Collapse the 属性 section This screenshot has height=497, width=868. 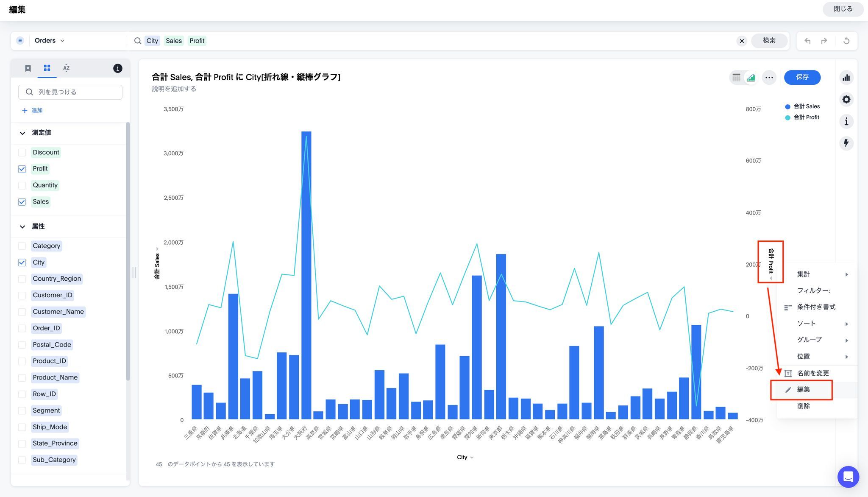pos(22,227)
